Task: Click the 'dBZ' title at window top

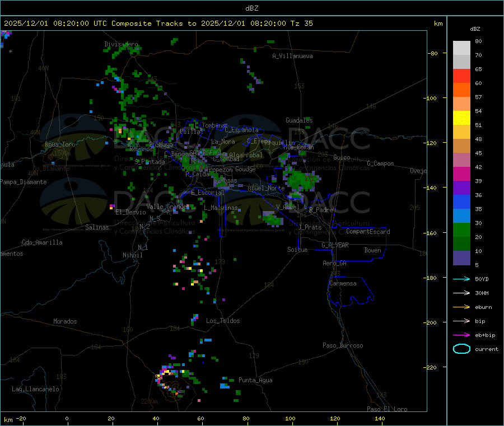Action: 251,8
